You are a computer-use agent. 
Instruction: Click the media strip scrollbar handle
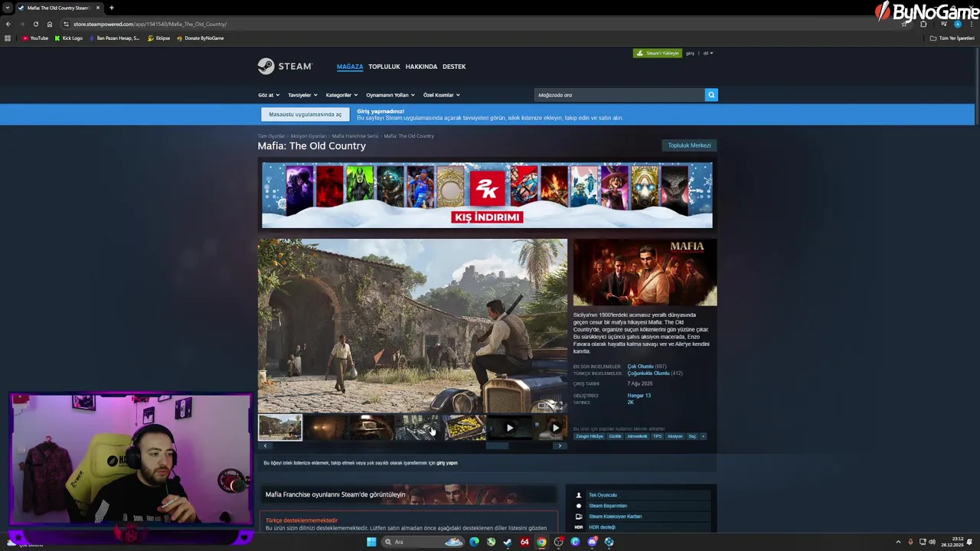[497, 446]
